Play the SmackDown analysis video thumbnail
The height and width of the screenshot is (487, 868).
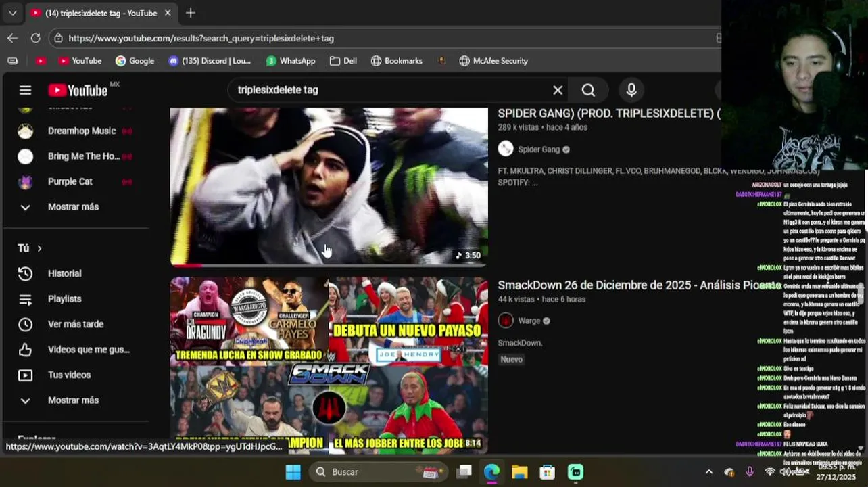point(329,365)
